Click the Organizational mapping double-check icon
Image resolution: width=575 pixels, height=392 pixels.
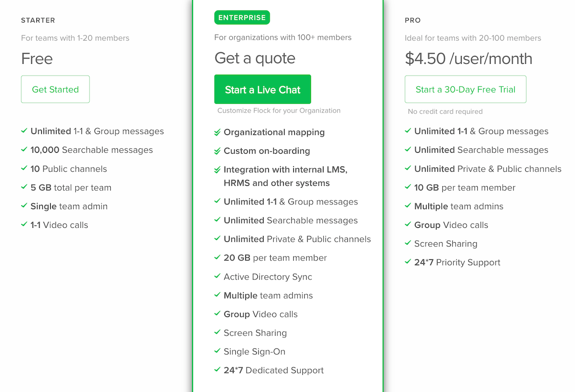(x=218, y=133)
